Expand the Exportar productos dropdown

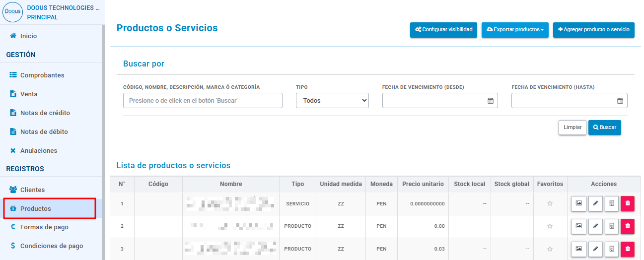(x=515, y=30)
